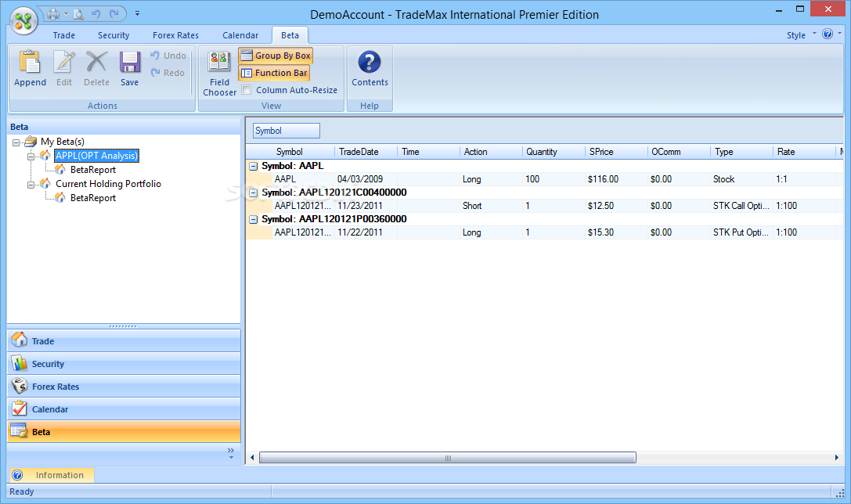The width and height of the screenshot is (851, 504).
Task: Sort by the SPrice column header
Action: [x=617, y=152]
